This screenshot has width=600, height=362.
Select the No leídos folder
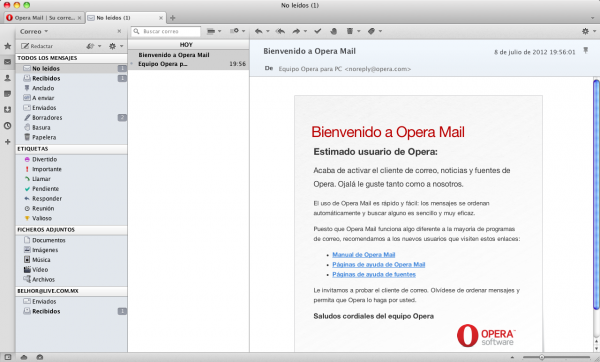[x=71, y=68]
